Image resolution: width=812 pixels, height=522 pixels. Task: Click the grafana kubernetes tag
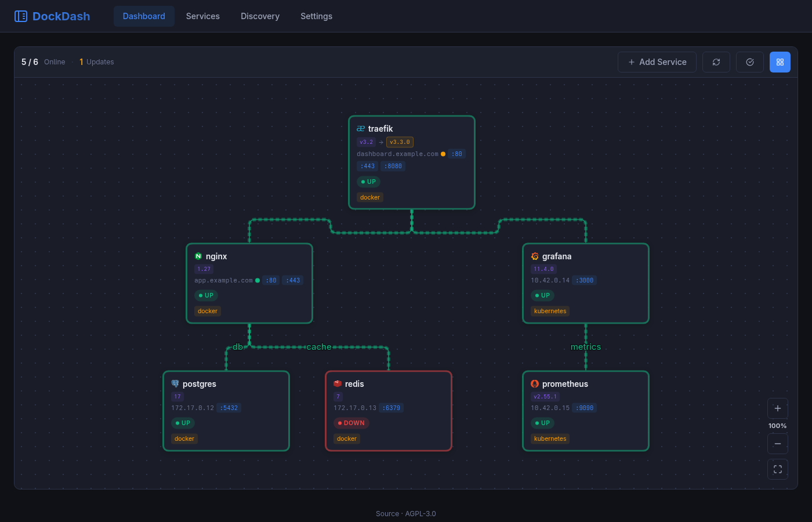coord(550,311)
